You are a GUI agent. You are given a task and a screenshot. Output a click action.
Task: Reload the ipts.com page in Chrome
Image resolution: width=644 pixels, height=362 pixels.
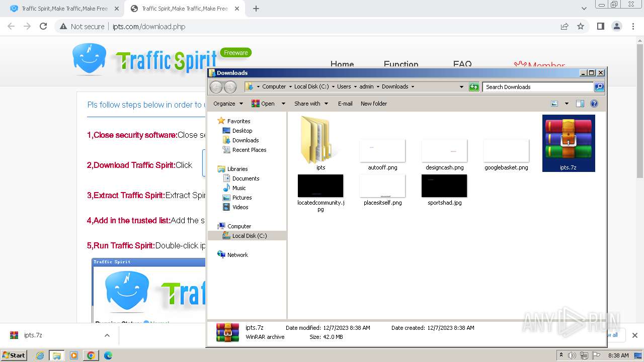43,26
